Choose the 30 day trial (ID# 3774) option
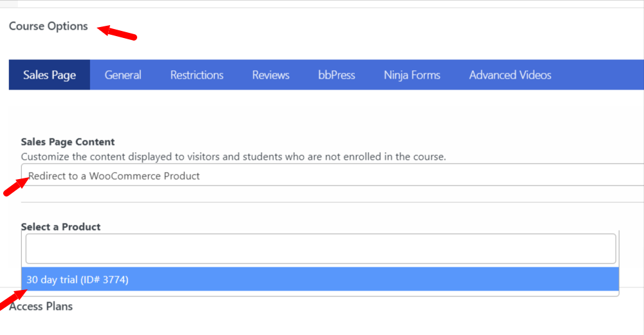The image size is (644, 335). pyautogui.click(x=320, y=279)
